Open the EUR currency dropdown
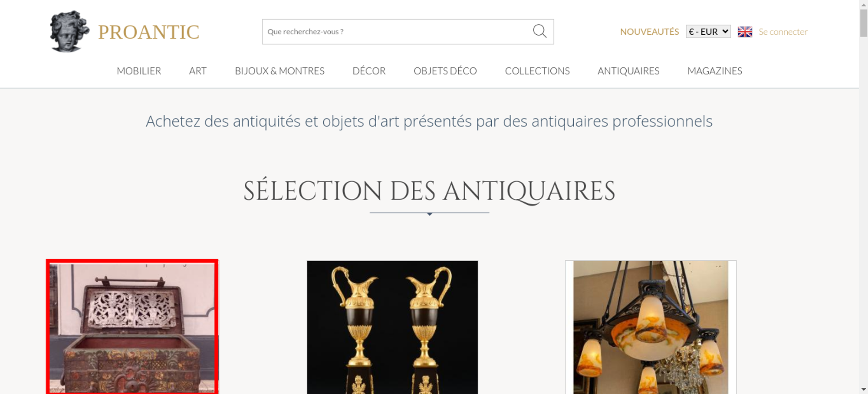 tap(708, 32)
